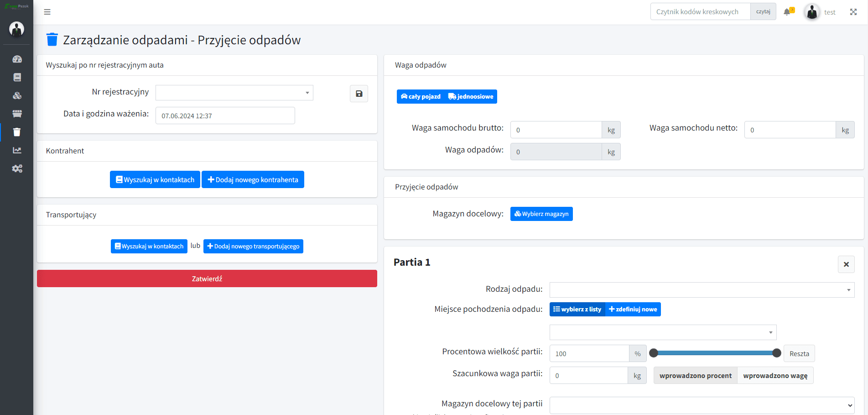Select 'zdefiniuj nowe' origin option
The width and height of the screenshot is (868, 415).
tap(633, 310)
